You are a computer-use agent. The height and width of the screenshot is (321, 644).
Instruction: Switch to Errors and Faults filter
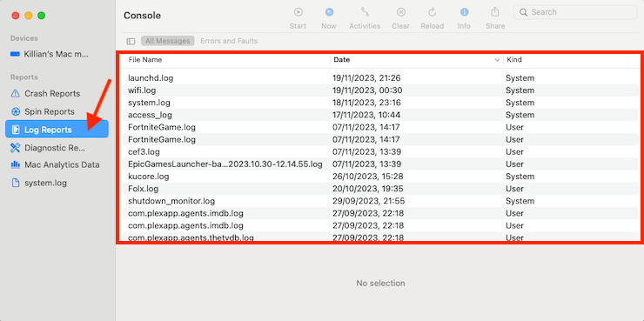229,41
